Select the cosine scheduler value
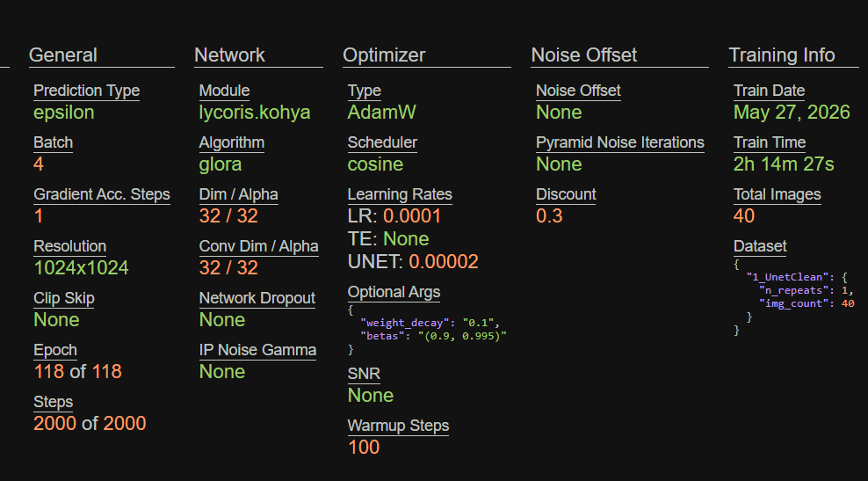Screen dimensions: 868x481 point(375,164)
